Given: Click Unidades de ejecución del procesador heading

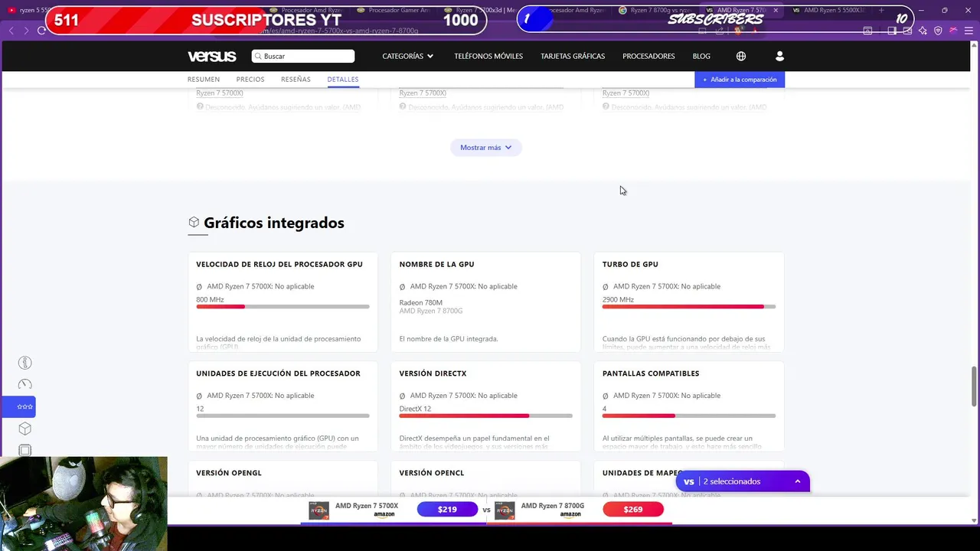Looking at the screenshot, I should point(278,373).
